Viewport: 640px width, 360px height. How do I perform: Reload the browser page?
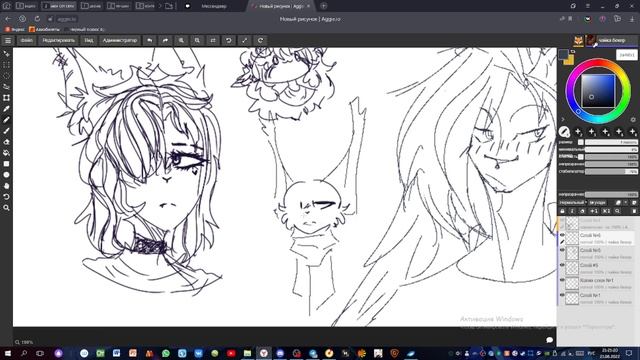coord(37,19)
